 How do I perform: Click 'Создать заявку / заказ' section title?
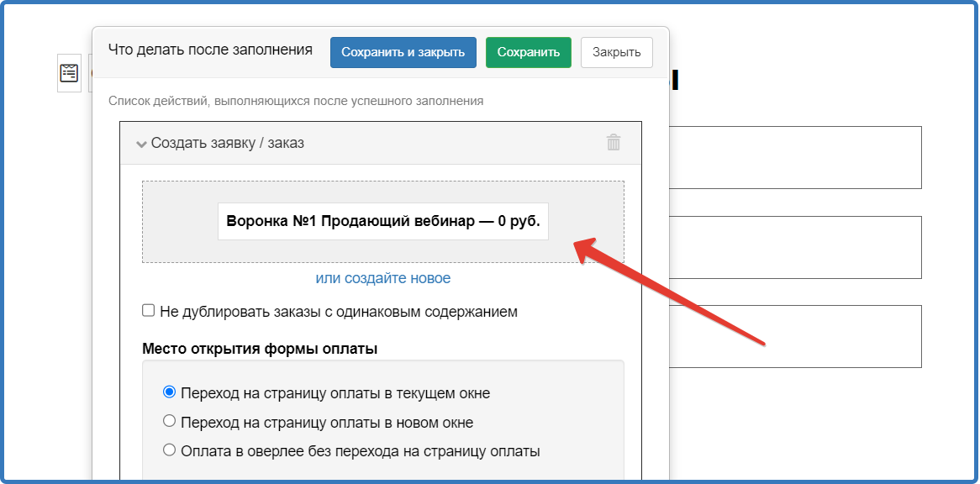(228, 143)
